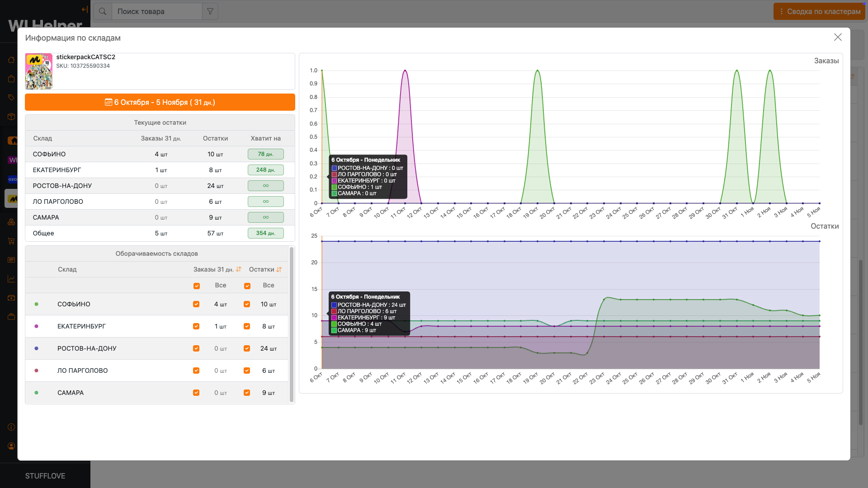Click the analytics chart sidebar icon
The image size is (868, 488).
11,279
